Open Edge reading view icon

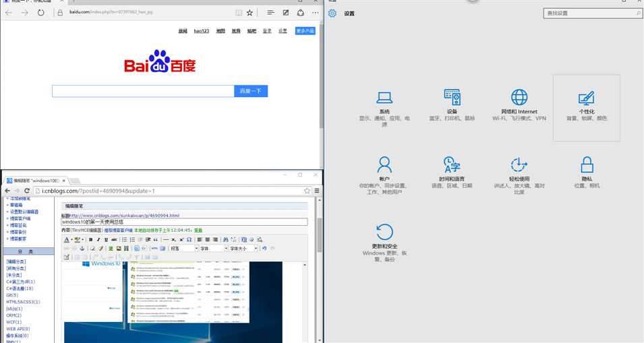coord(239,13)
